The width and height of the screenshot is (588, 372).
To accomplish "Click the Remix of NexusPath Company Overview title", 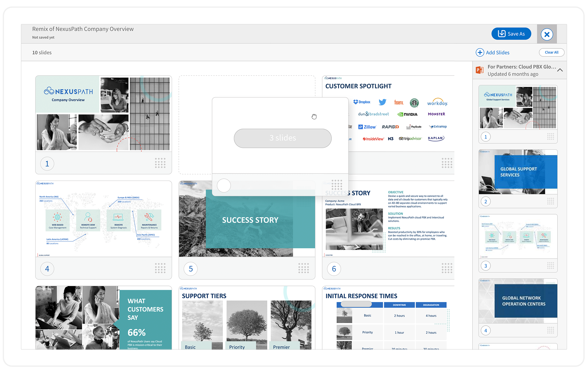I will pyautogui.click(x=83, y=29).
